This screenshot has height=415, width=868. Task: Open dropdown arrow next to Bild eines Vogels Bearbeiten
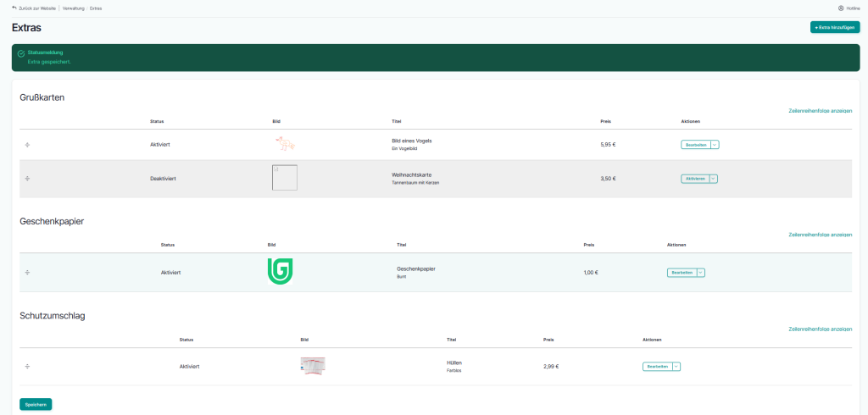point(714,145)
